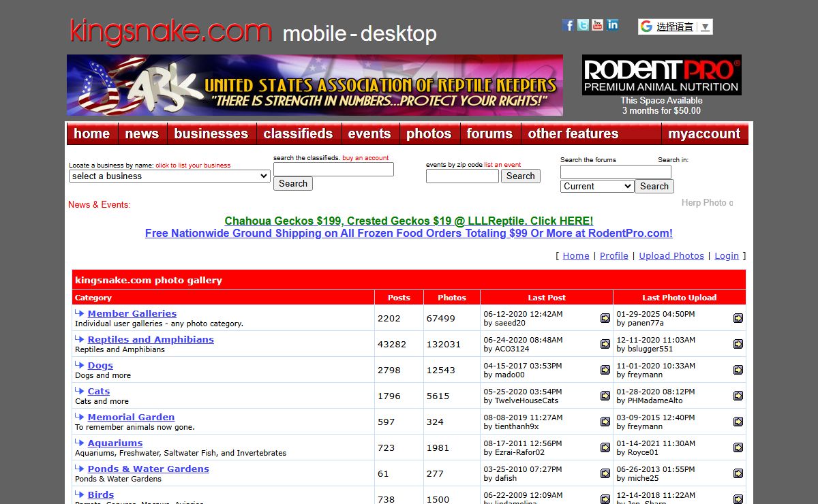Click the USARK banner advertisement
818x504 pixels.
[315, 85]
